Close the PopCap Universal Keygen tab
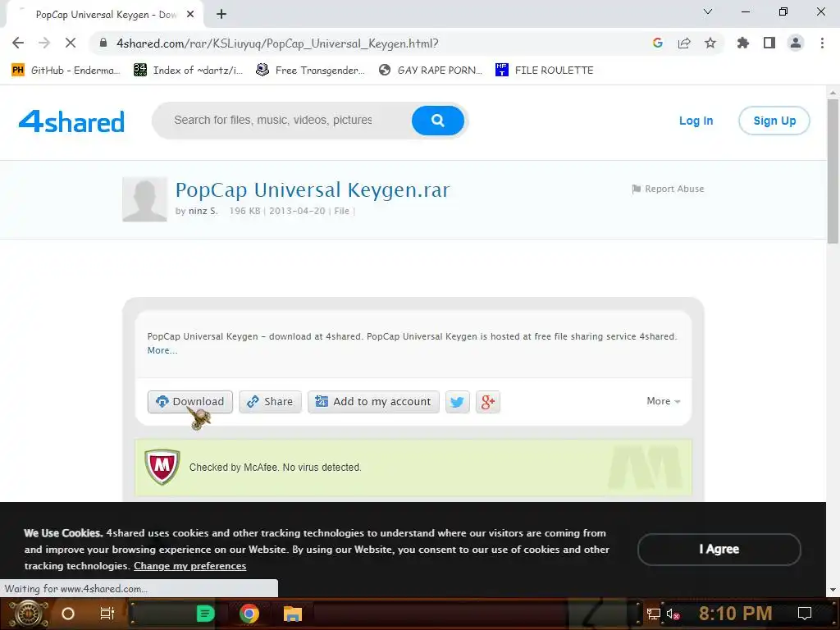 point(190,15)
